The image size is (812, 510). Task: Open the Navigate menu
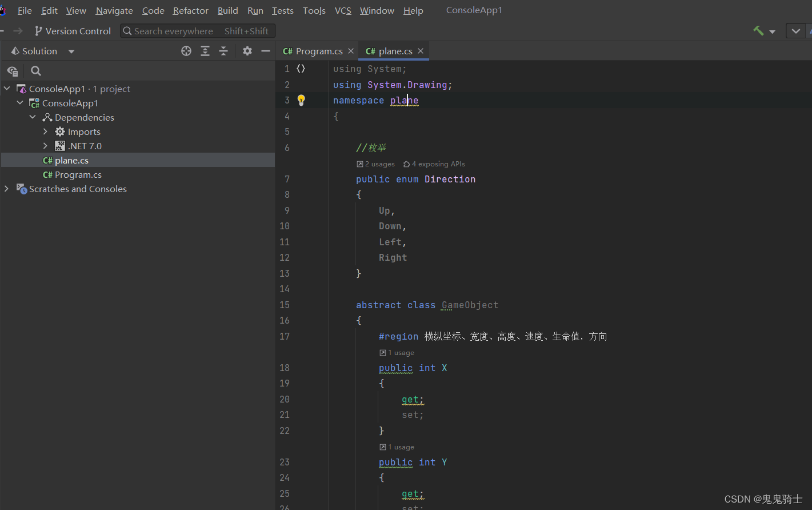(114, 10)
